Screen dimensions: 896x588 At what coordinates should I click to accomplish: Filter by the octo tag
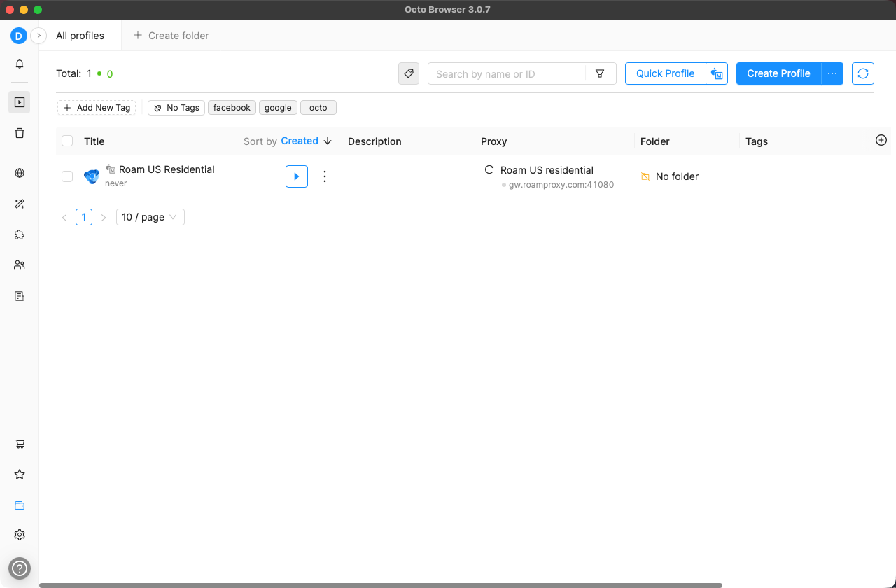click(x=318, y=108)
